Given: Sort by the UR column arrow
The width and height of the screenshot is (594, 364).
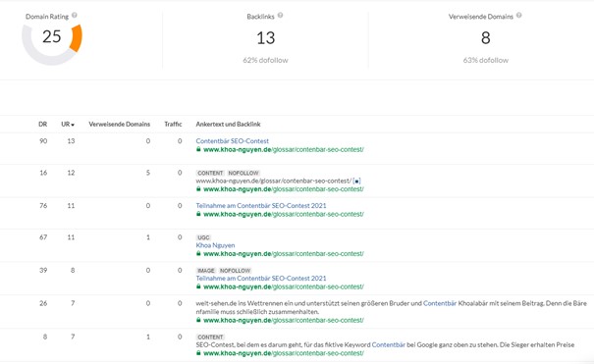Looking at the screenshot, I should click(73, 125).
